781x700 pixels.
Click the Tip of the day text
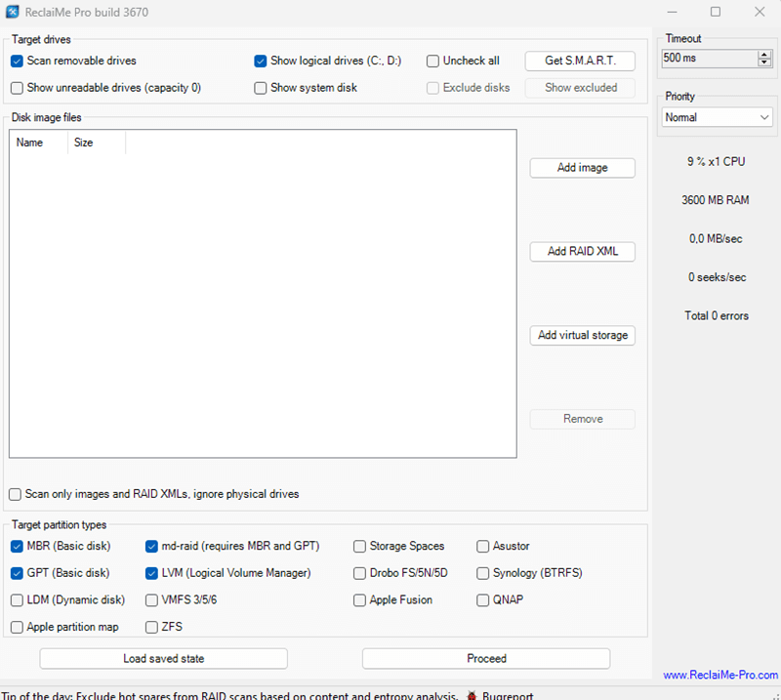tap(229, 695)
